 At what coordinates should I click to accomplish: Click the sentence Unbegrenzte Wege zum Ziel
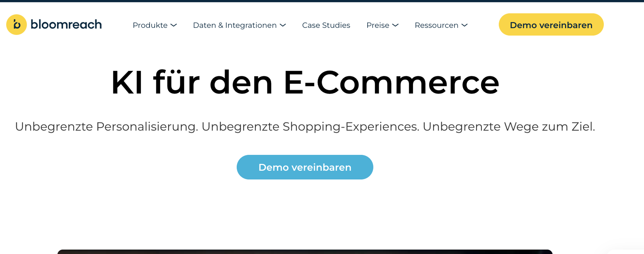[x=509, y=127]
